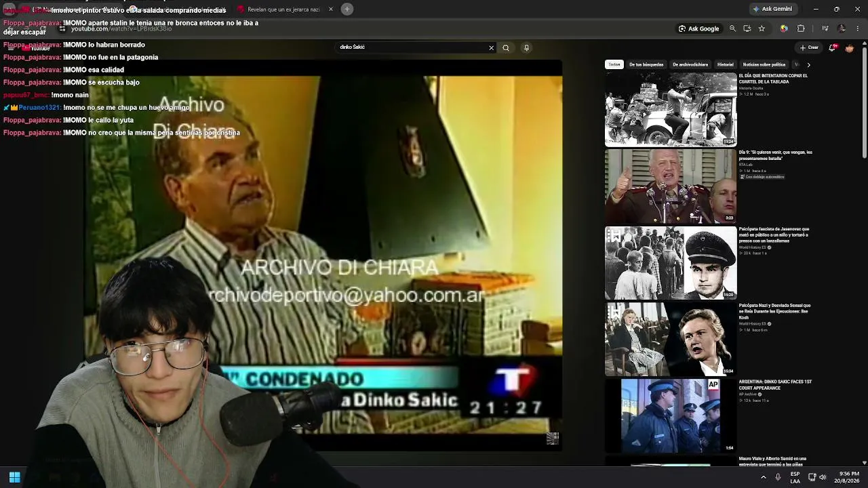Click the Ask Google lens button
The width and height of the screenshot is (868, 488).
click(x=698, y=28)
